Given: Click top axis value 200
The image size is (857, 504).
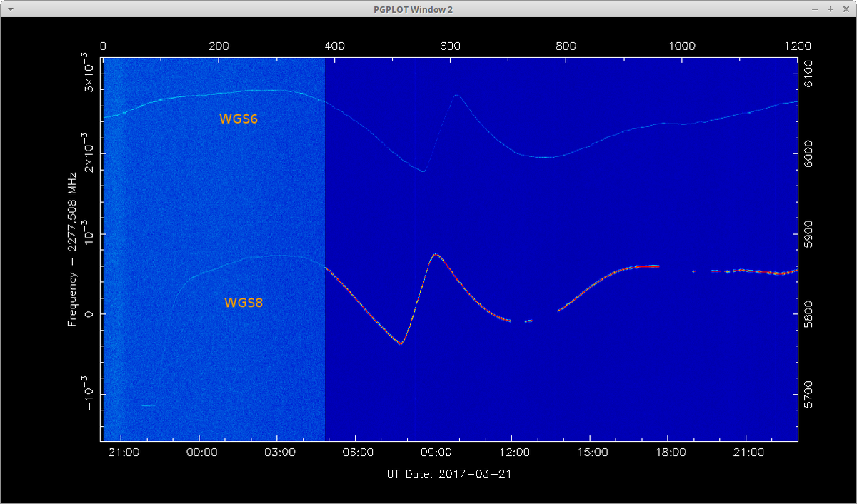Looking at the screenshot, I should click(x=219, y=46).
